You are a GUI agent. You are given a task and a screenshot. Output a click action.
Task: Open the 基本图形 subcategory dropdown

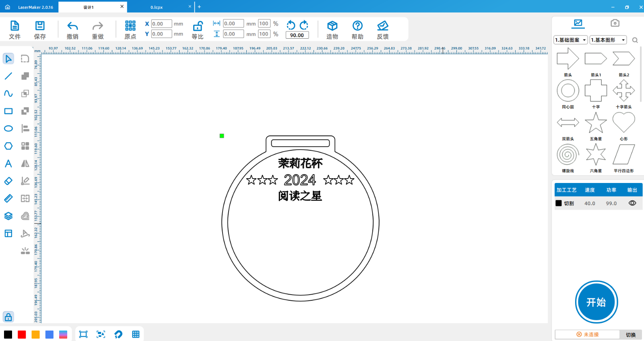click(608, 40)
